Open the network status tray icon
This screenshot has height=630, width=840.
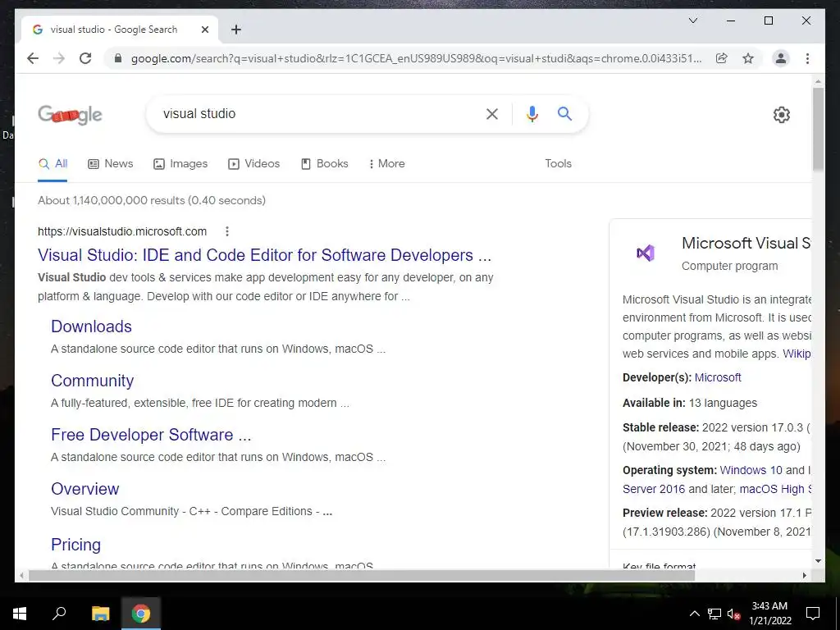[x=714, y=614]
